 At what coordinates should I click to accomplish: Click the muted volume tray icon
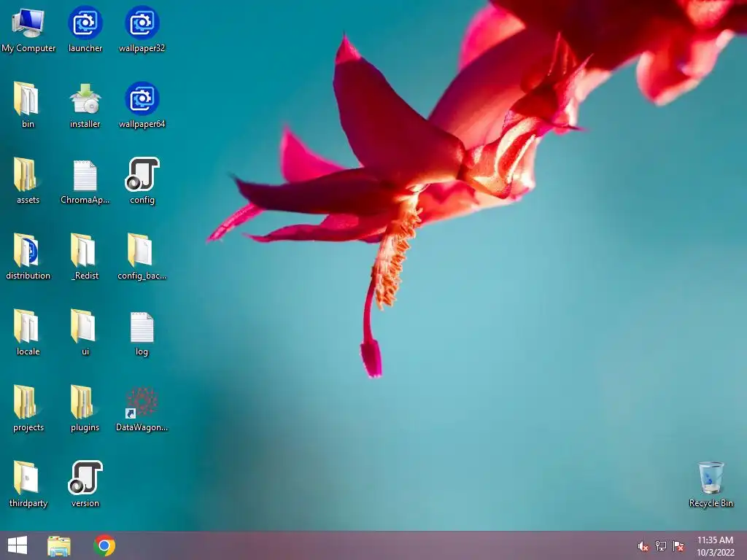coord(643,546)
